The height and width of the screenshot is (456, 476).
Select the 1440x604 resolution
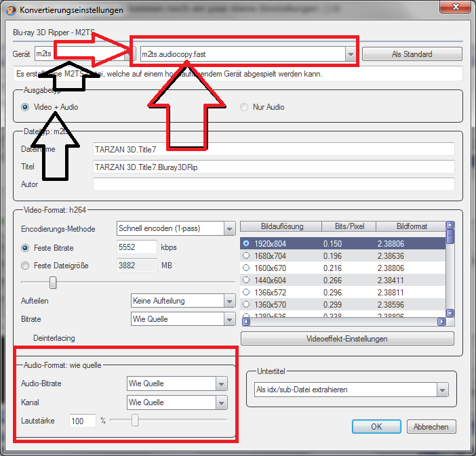(246, 280)
